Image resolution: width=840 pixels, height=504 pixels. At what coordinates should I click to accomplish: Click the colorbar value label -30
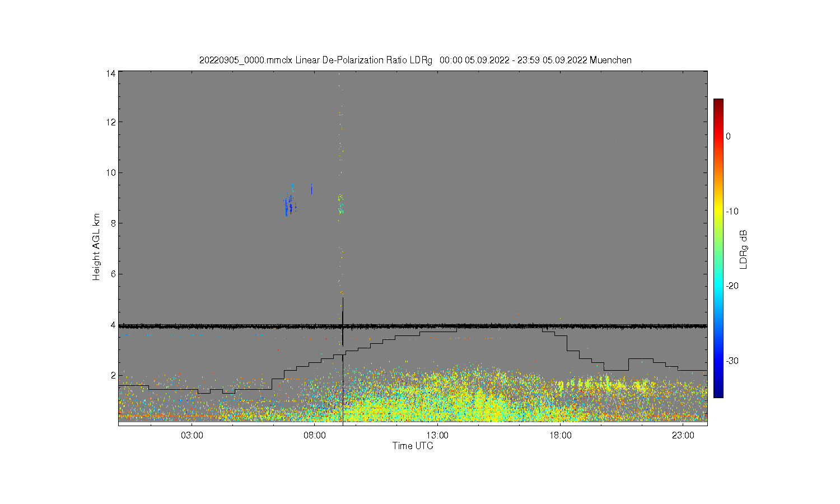point(732,361)
